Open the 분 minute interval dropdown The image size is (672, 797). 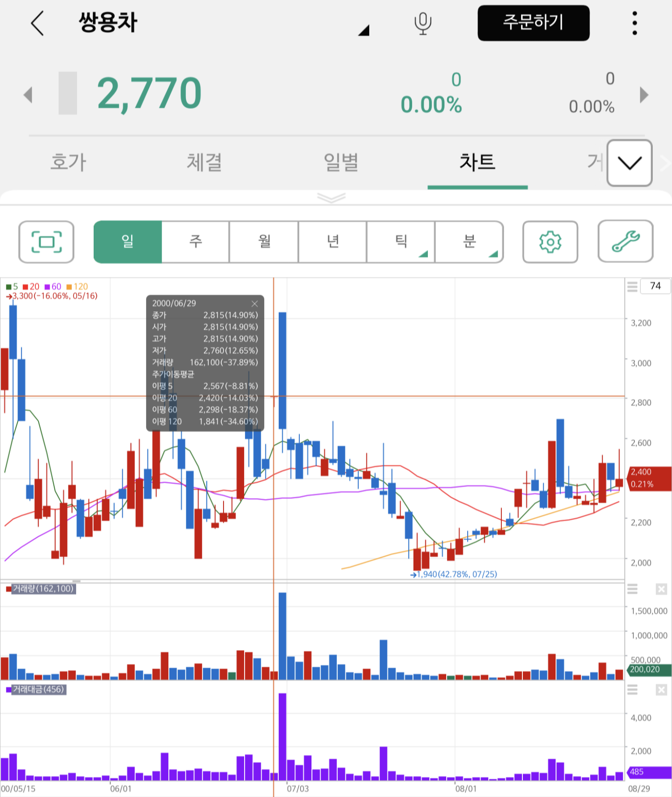pyautogui.click(x=470, y=242)
